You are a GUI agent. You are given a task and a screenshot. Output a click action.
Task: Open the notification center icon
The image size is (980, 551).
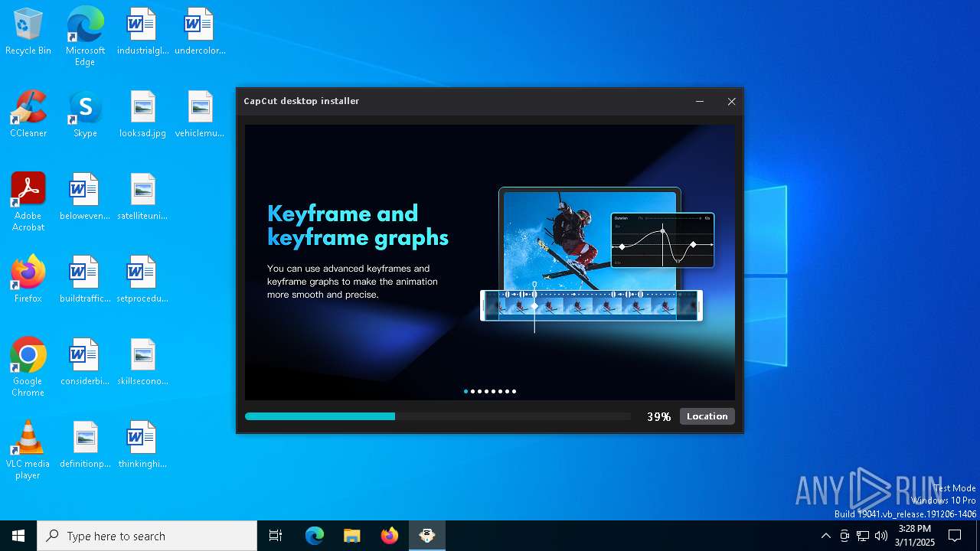(955, 536)
